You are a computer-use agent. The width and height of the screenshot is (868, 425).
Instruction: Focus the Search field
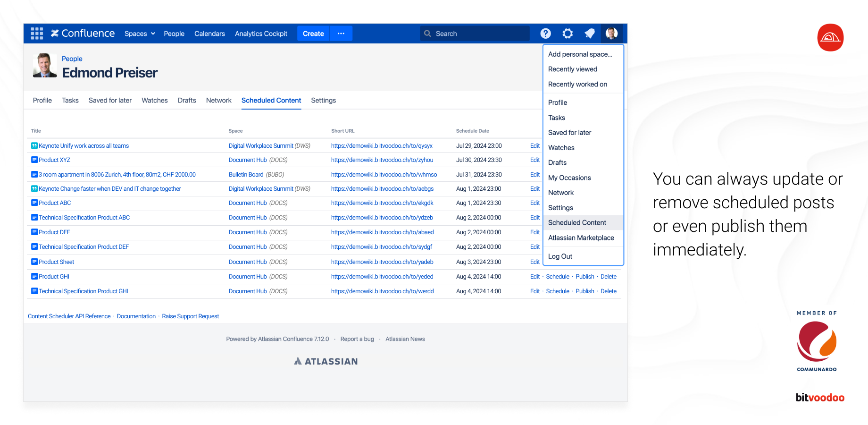click(x=475, y=34)
